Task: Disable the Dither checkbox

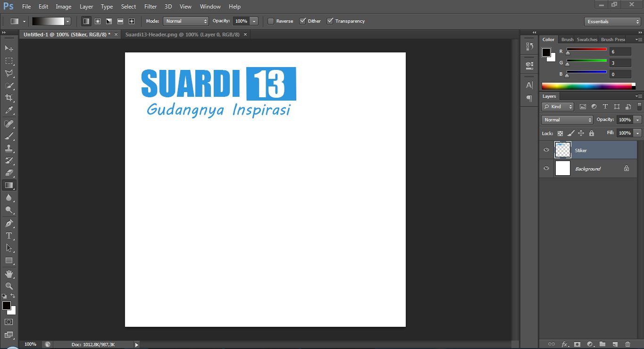Action: (x=302, y=21)
